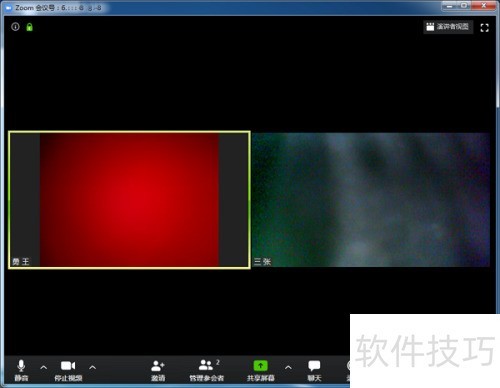This screenshot has width=500, height=388.
Task: Select the red video tile
Action: (129, 200)
